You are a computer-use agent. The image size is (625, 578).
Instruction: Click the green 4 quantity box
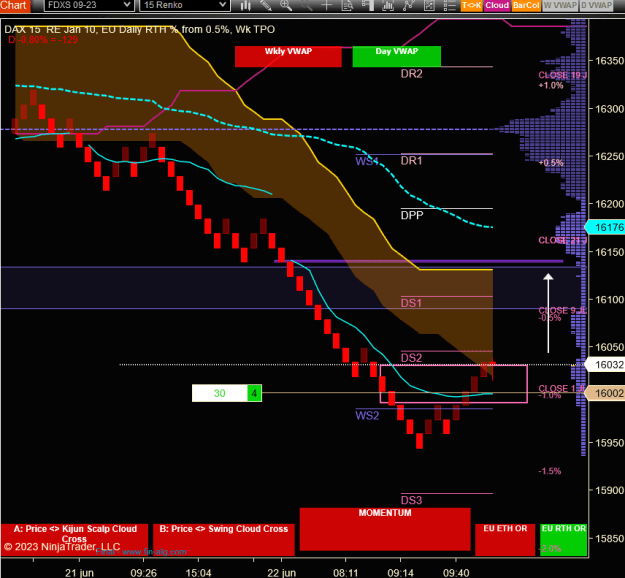coord(254,393)
